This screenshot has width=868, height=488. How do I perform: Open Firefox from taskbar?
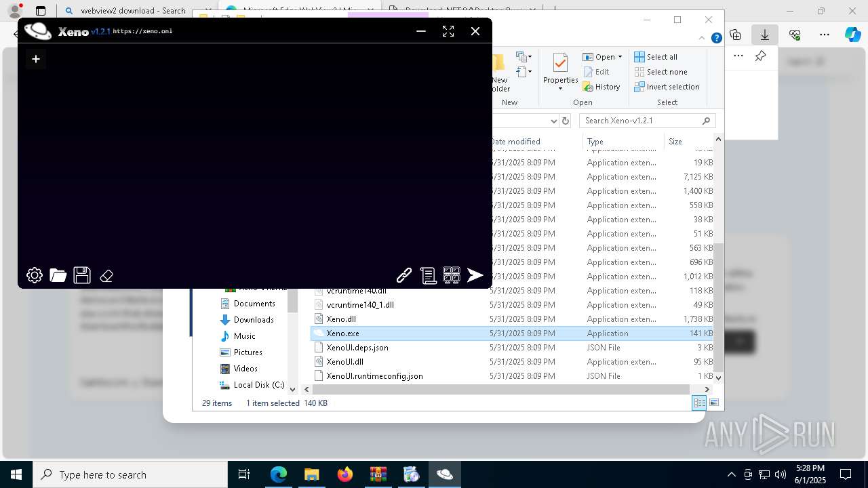point(345,474)
